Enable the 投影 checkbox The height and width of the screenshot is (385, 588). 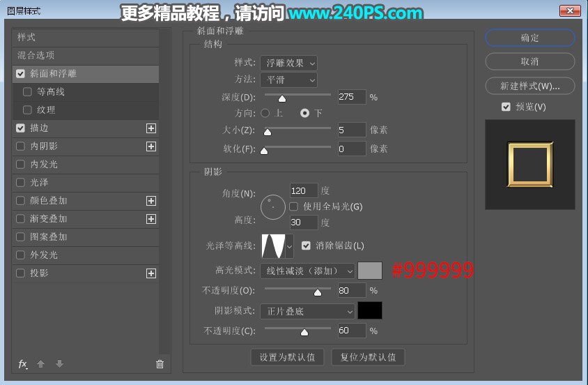coord(21,273)
